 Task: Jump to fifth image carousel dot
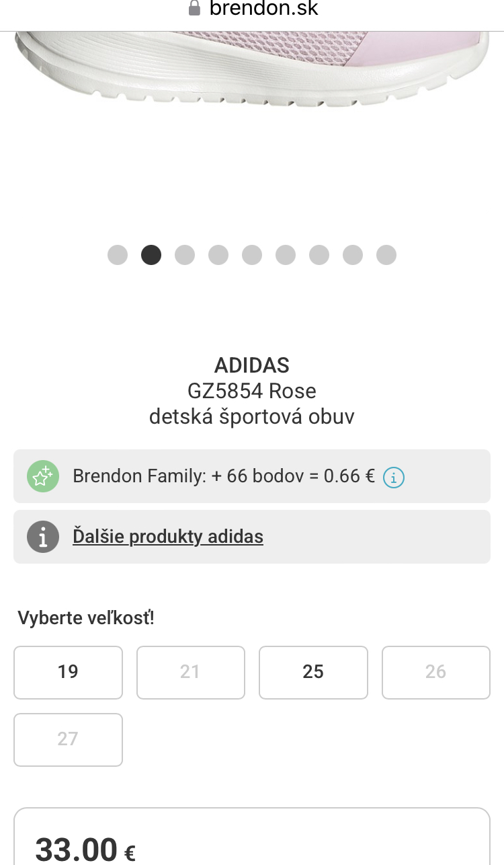pos(252,255)
